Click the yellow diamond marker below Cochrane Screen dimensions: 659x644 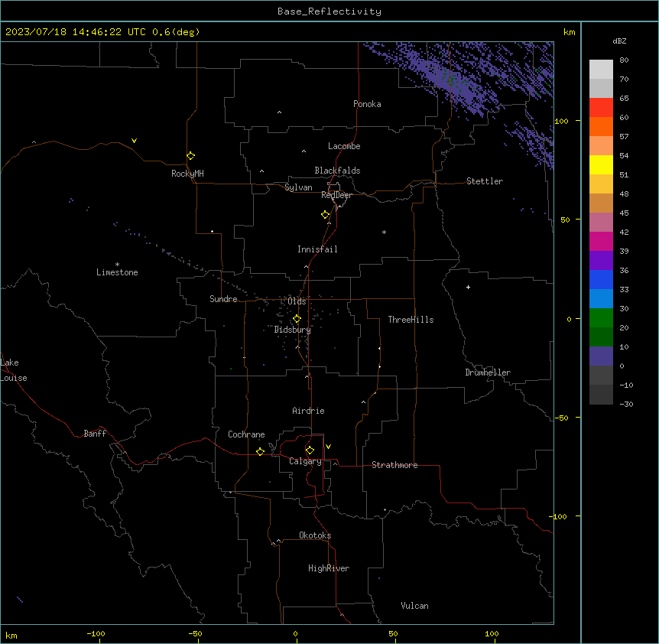coord(260,451)
